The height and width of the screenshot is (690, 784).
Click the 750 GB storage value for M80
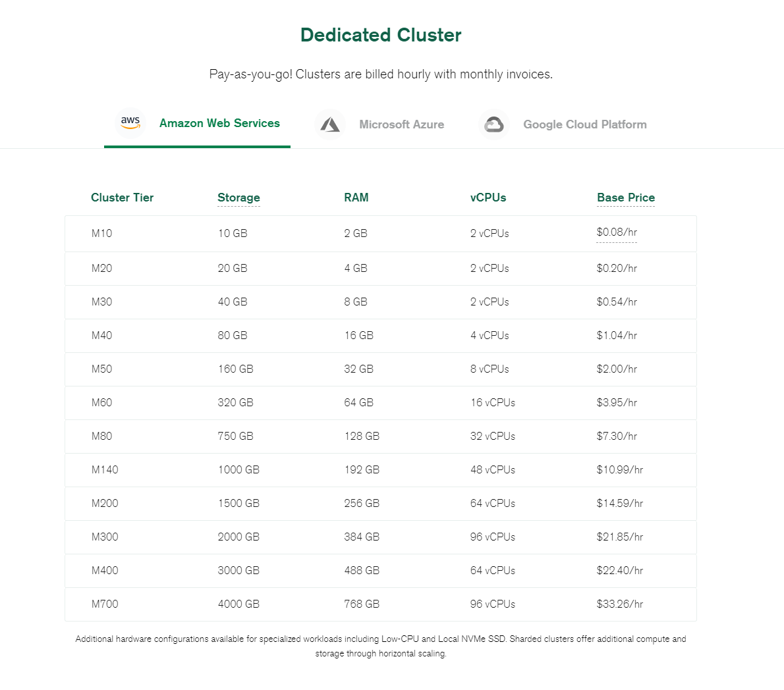(232, 436)
